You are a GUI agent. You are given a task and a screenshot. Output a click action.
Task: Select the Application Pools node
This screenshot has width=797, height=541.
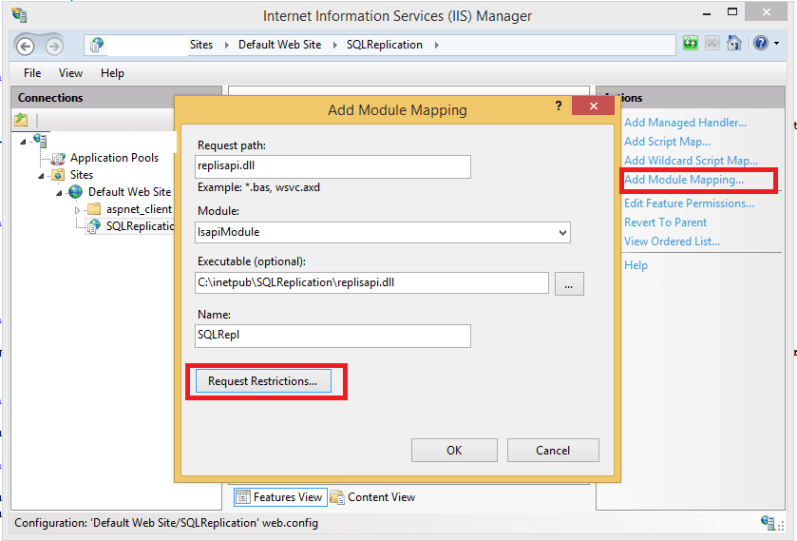pyautogui.click(x=114, y=158)
